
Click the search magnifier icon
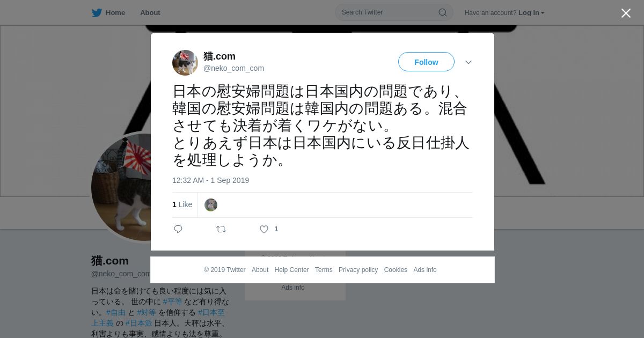point(443,12)
